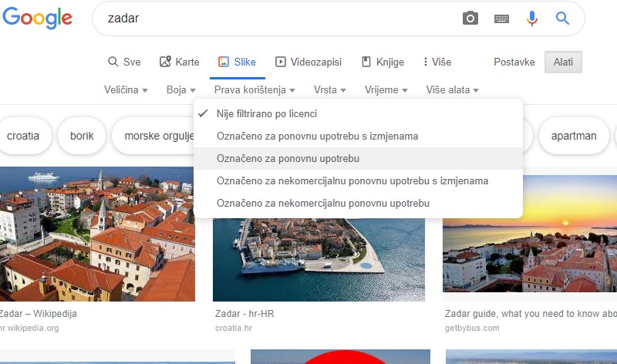Expand the Veličina filter dropdown
Screen dimensions: 617x364
pos(126,90)
